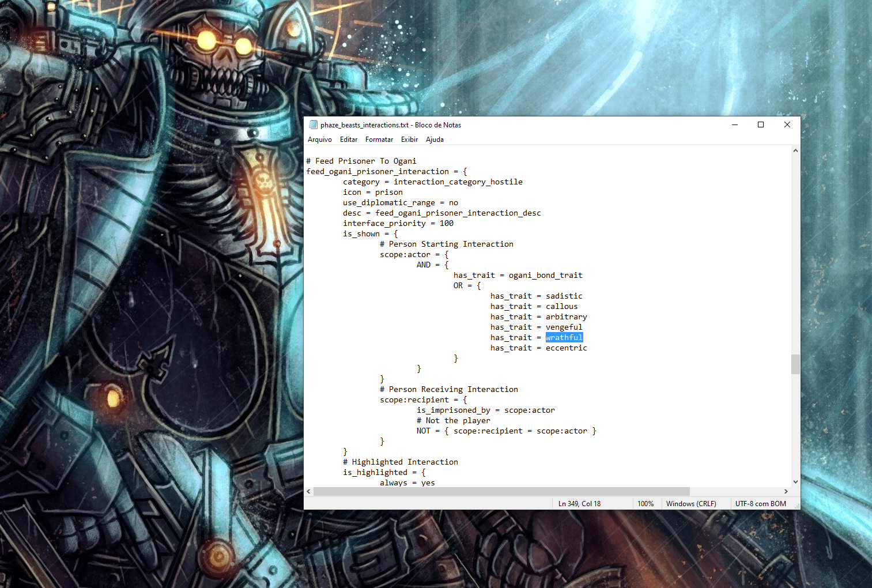Click feed_ogani_prisoner_interaction in the text
Image resolution: width=872 pixels, height=588 pixels.
378,172
